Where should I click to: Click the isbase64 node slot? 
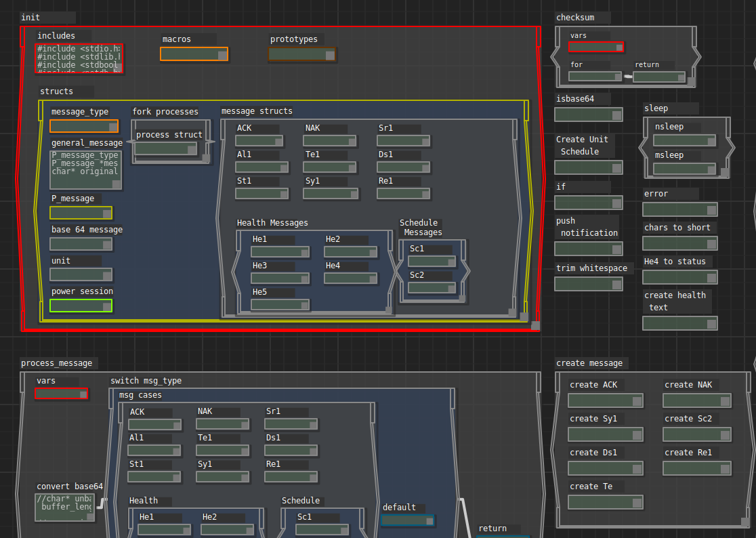pyautogui.click(x=589, y=114)
